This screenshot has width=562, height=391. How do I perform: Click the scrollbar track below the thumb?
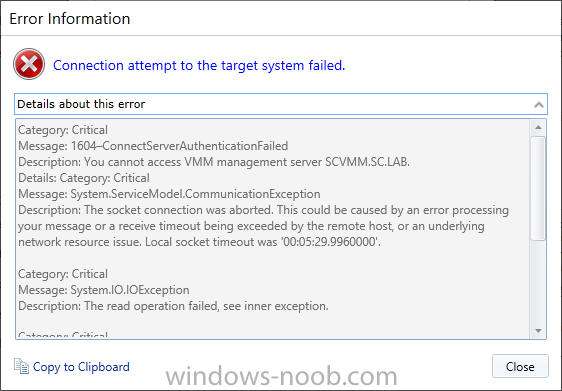click(x=538, y=281)
